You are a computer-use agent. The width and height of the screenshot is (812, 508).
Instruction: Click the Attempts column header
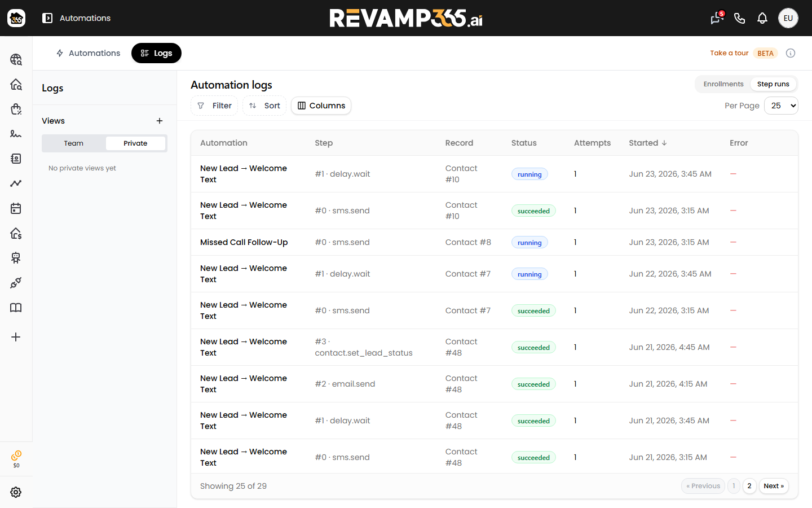(592, 143)
